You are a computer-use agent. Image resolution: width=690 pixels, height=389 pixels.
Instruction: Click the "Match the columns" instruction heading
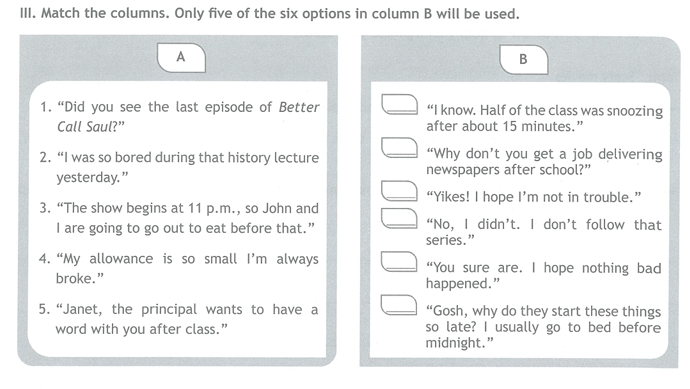click(270, 14)
